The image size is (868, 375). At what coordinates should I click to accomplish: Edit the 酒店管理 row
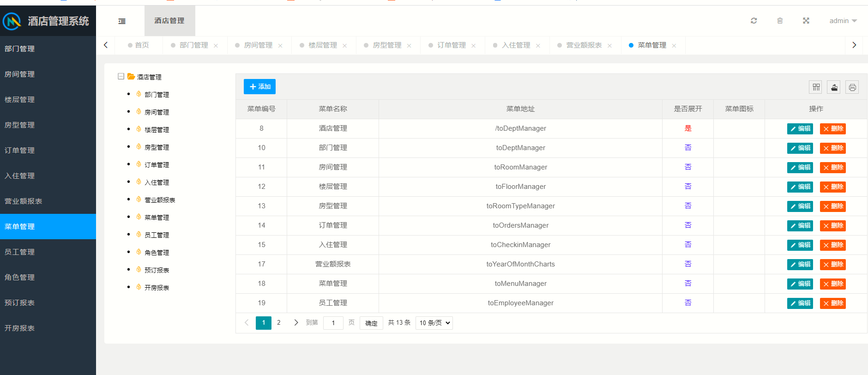(x=800, y=129)
